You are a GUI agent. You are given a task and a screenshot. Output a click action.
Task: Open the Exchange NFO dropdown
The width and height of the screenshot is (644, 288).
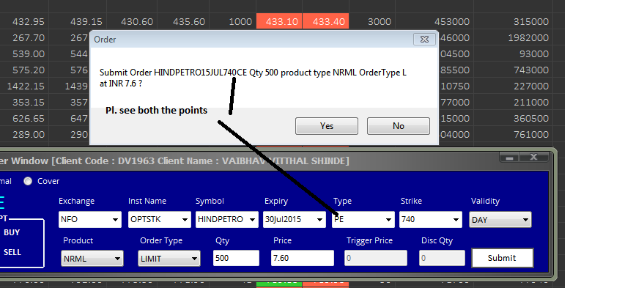pos(90,219)
